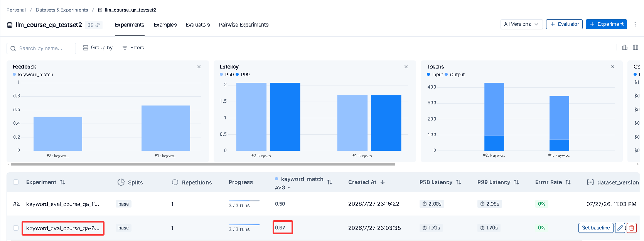Toggle keyword_match legend in Feedback chart
The image size is (644, 241).
(33, 75)
